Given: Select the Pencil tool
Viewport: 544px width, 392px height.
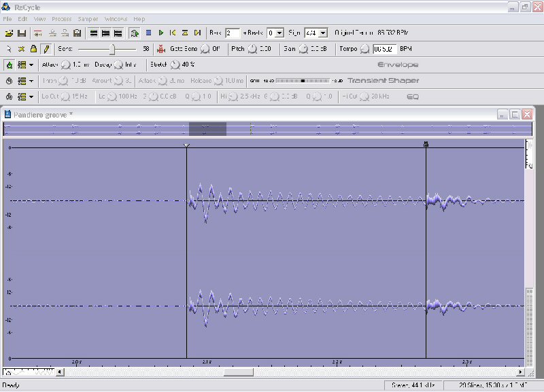Looking at the screenshot, I should (x=46, y=49).
